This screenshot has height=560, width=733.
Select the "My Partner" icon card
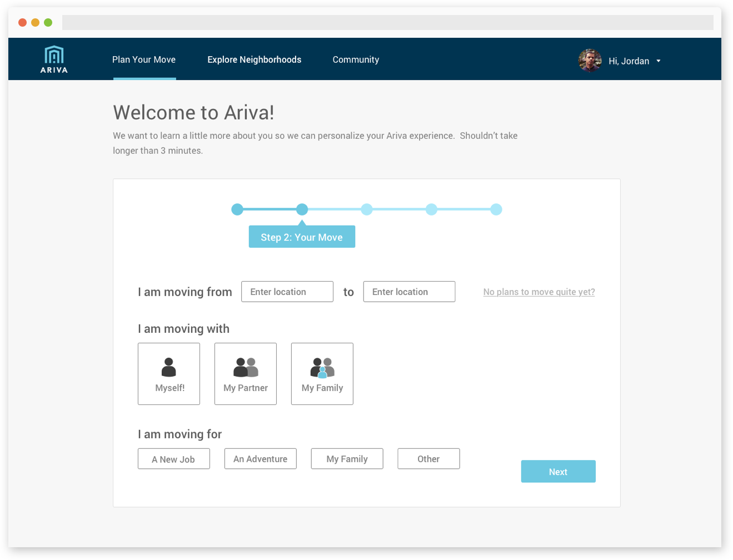(245, 373)
